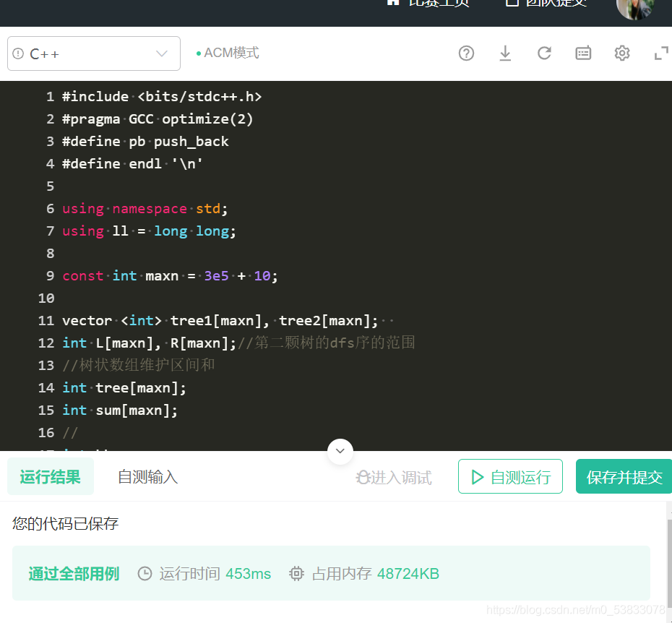This screenshot has width=672, height=623.
Task: Click line 14 int tree[maxn];
Action: (124, 387)
